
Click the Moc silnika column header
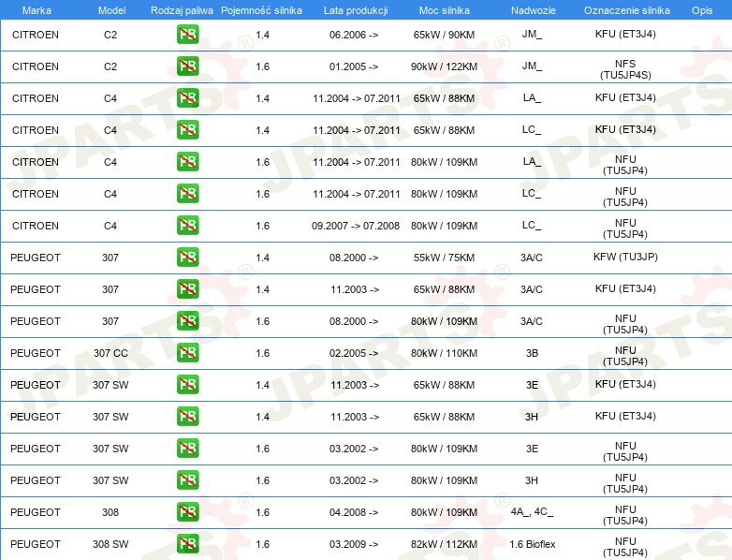point(445,10)
